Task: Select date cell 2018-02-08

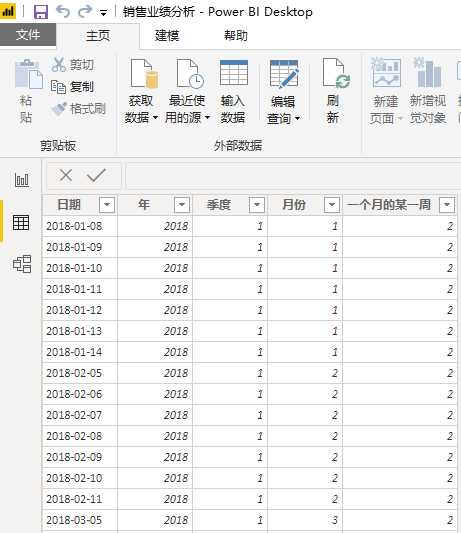Action: coord(80,436)
